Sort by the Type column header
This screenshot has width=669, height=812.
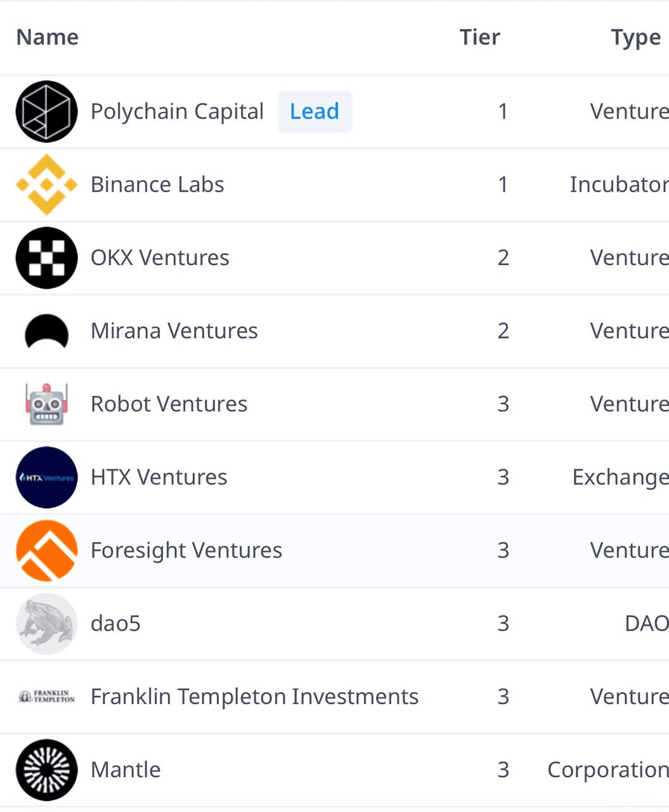(636, 37)
